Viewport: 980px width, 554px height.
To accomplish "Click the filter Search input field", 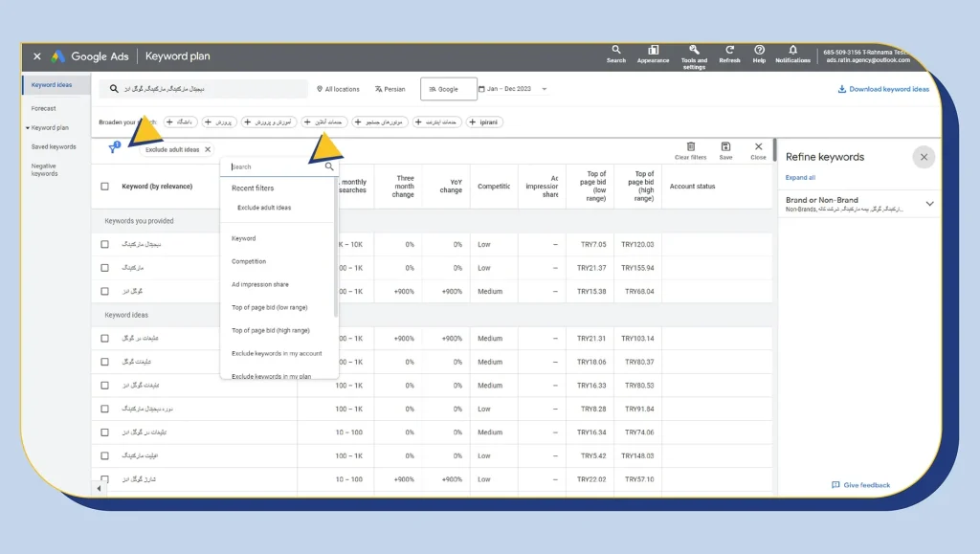I will pyautogui.click(x=276, y=166).
